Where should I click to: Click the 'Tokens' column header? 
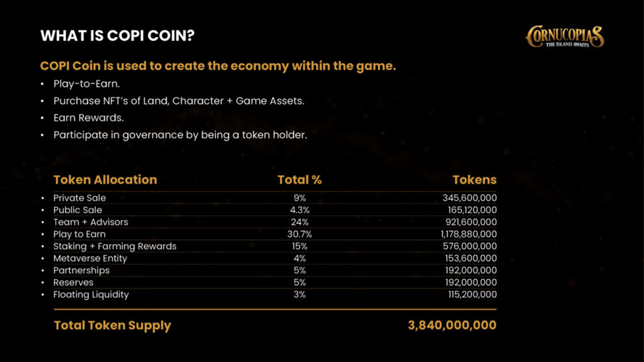[x=475, y=180]
